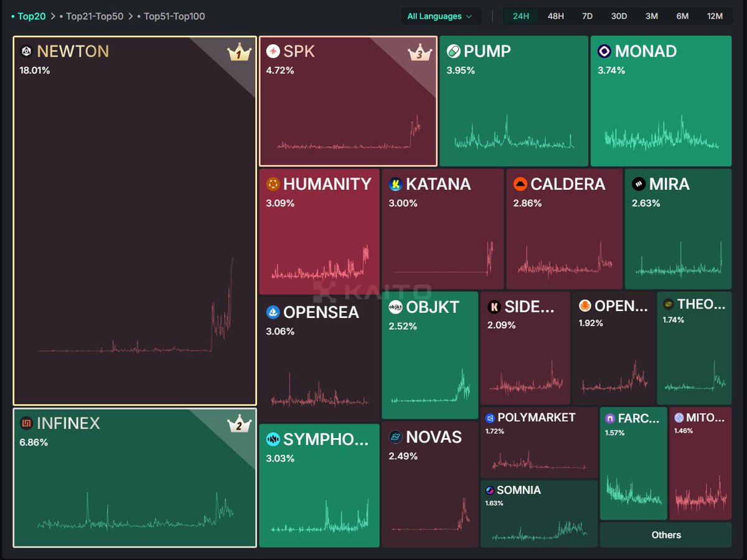The image size is (747, 560).
Task: Click the OBJKT logo icon
Action: 395,307
